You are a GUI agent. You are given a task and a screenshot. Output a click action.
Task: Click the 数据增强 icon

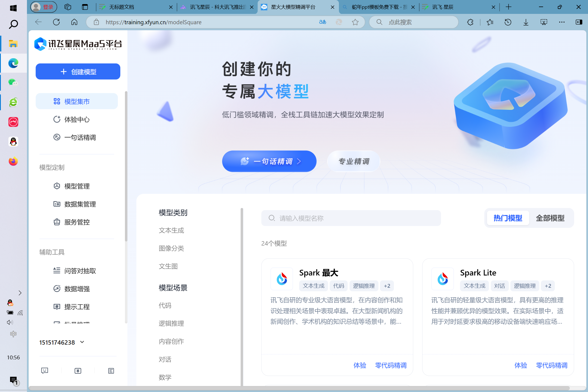click(57, 289)
